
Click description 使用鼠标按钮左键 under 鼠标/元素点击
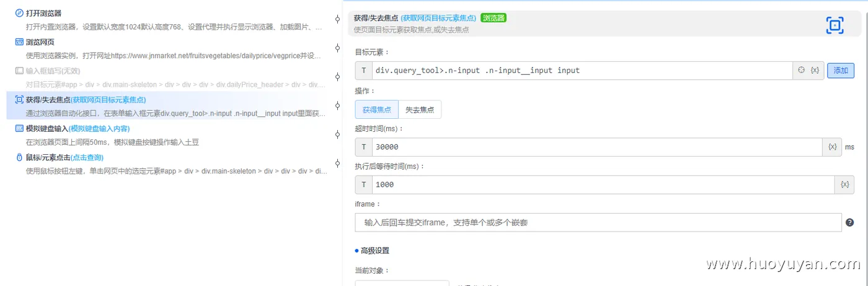(177, 171)
